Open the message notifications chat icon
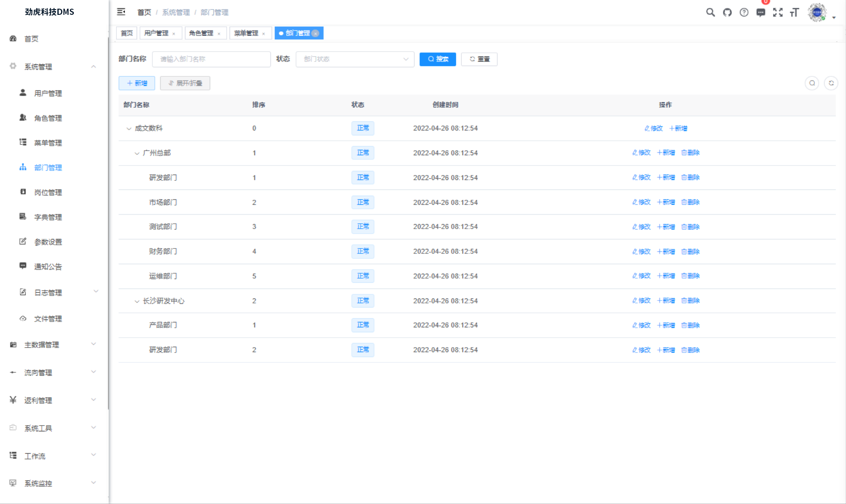The image size is (846, 504). point(761,12)
